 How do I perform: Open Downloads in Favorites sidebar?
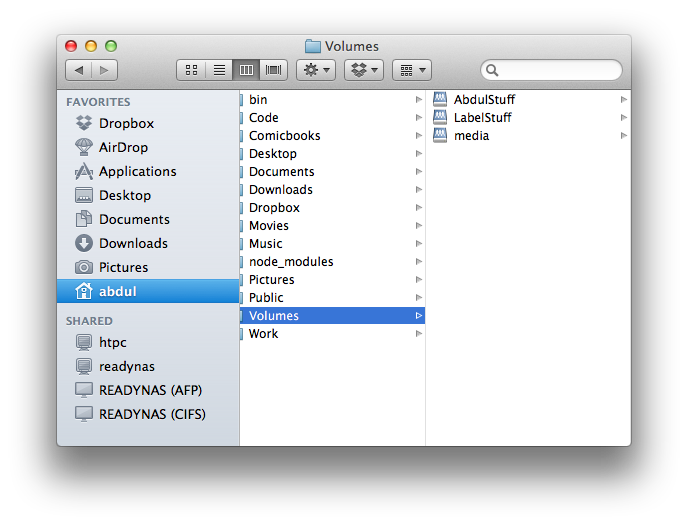tap(133, 244)
